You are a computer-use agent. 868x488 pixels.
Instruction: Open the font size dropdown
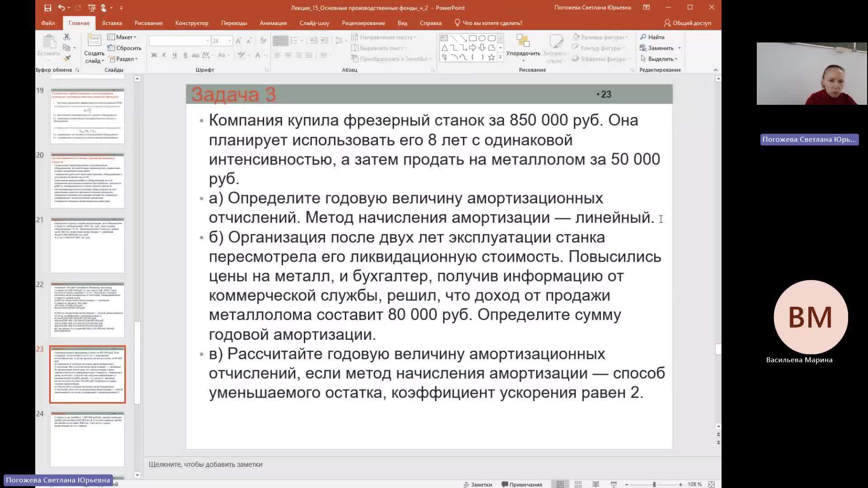(230, 41)
